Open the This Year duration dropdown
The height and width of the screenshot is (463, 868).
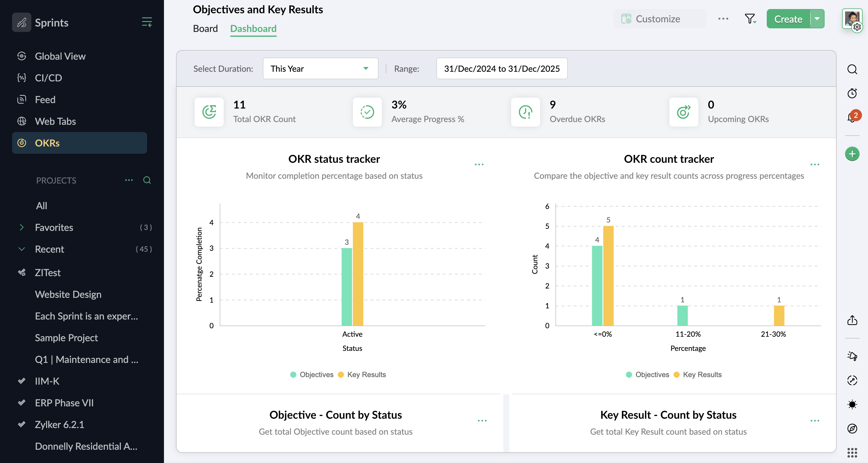coord(320,68)
